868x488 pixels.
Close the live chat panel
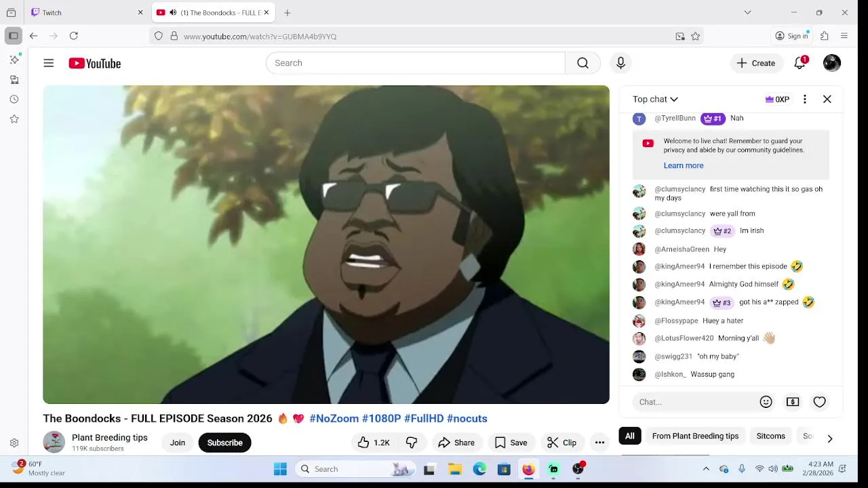(x=827, y=99)
